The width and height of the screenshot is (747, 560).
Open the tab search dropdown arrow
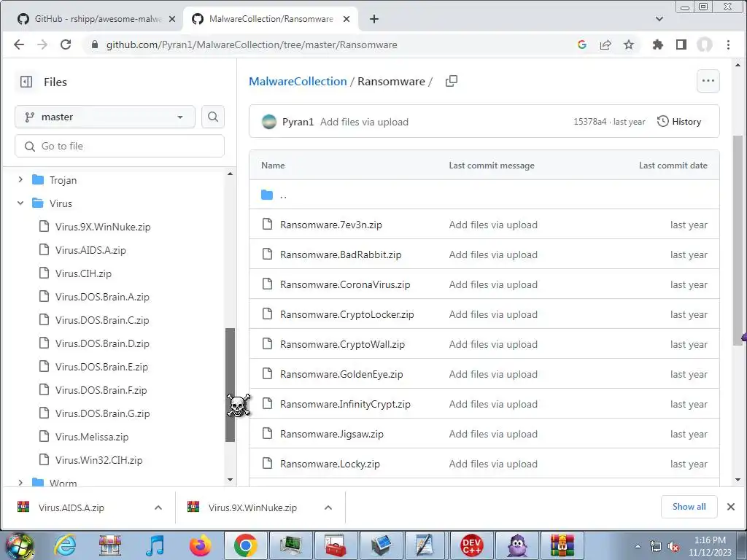(659, 19)
